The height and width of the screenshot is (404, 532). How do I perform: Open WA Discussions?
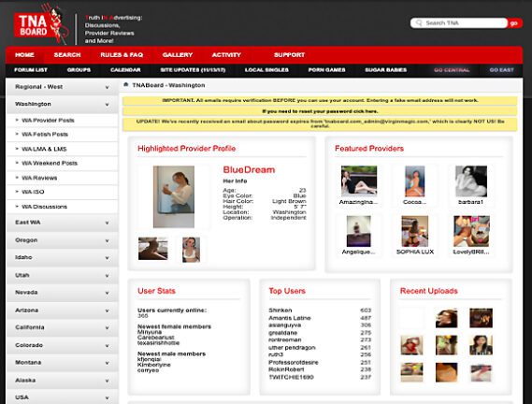45,207
